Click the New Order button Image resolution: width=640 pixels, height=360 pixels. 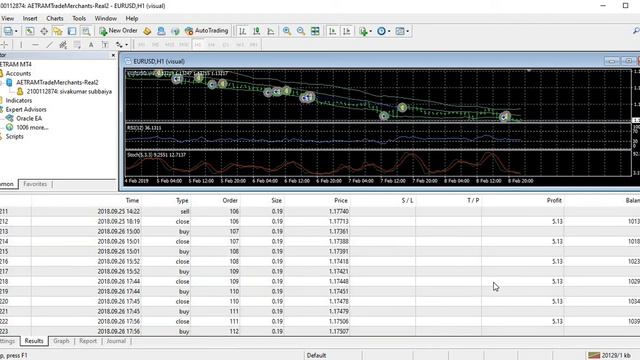pyautogui.click(x=118, y=31)
